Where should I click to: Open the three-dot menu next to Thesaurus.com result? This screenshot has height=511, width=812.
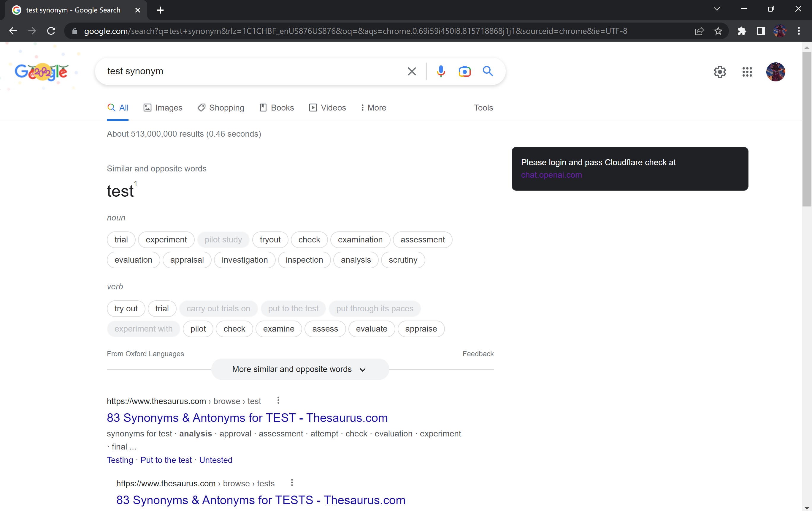[278, 400]
